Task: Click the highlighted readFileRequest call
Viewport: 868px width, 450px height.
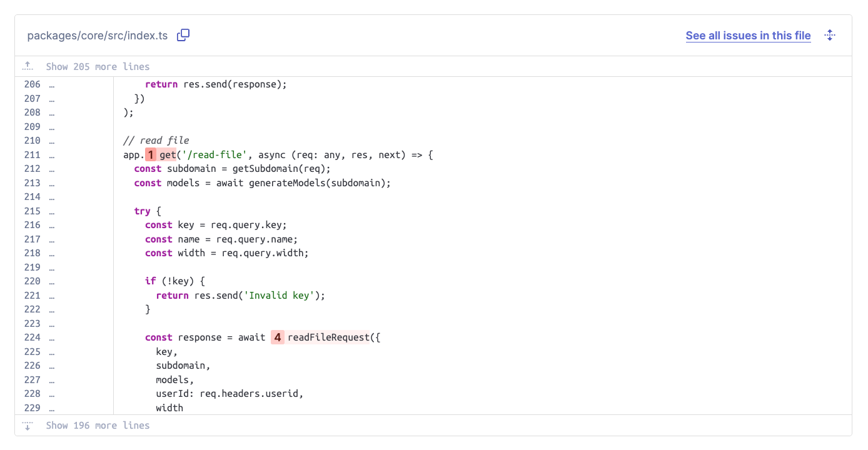Action: pyautogui.click(x=328, y=337)
